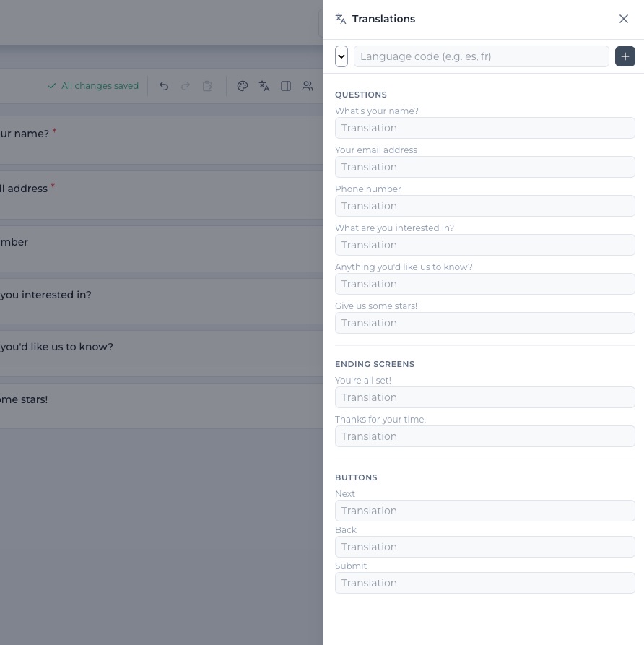Click translation field for Give us some stars!
Image resolution: width=644 pixels, height=645 pixels.
pyautogui.click(x=485, y=323)
